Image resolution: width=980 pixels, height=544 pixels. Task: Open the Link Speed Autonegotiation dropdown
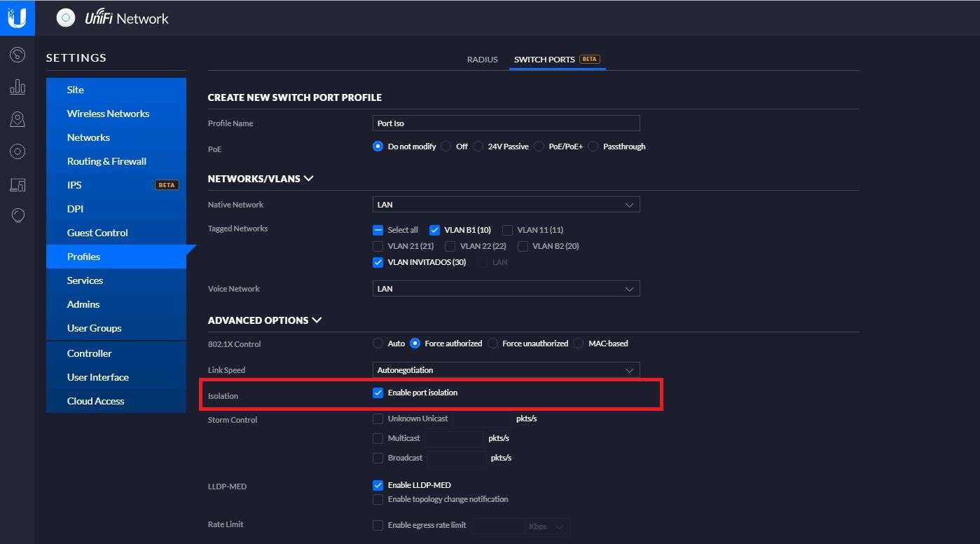(x=506, y=370)
